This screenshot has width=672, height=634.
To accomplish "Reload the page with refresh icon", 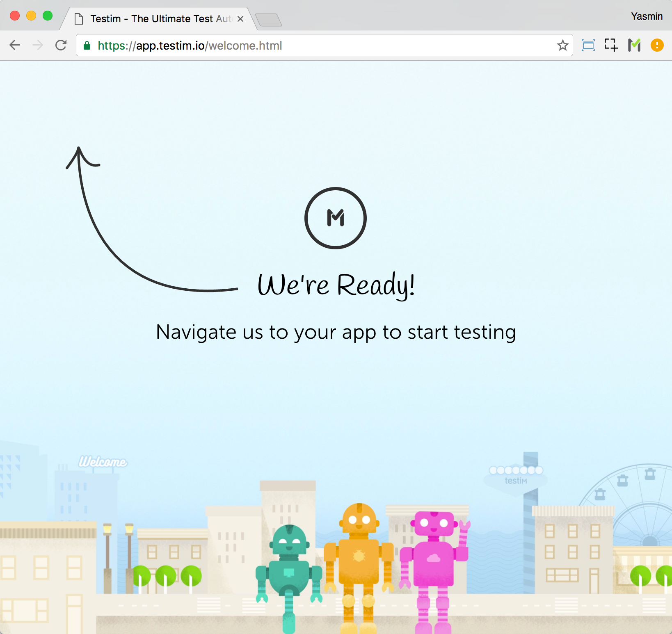I will (x=61, y=45).
